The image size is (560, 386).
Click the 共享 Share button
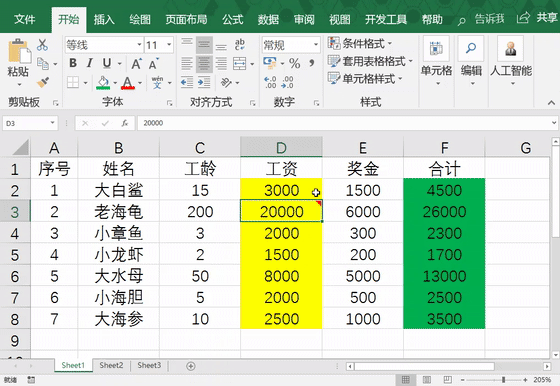538,18
